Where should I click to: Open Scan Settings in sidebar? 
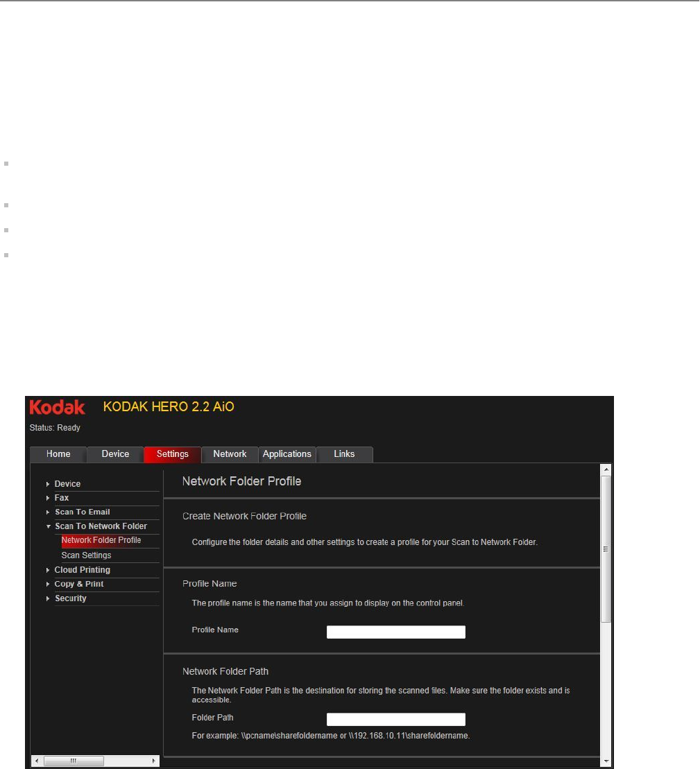click(86, 555)
